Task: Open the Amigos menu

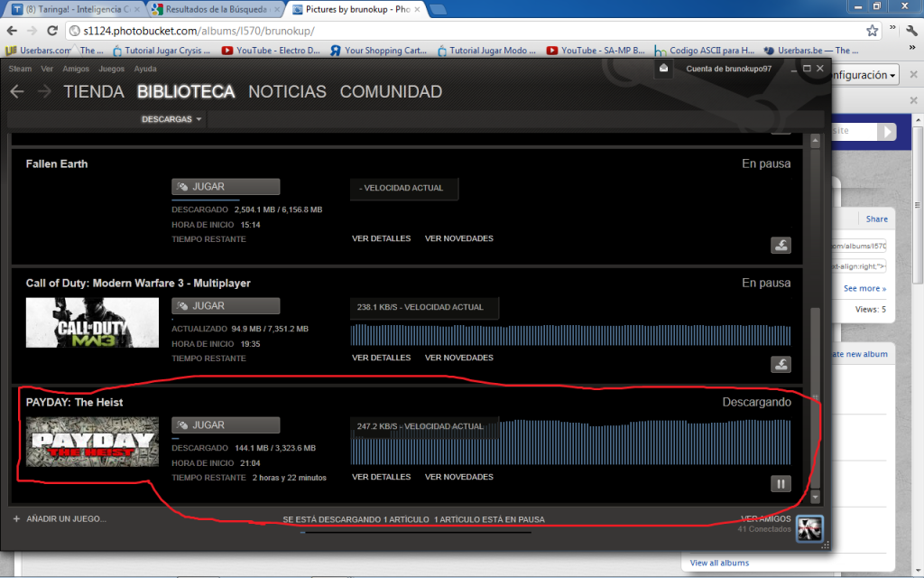Action: pos(76,69)
